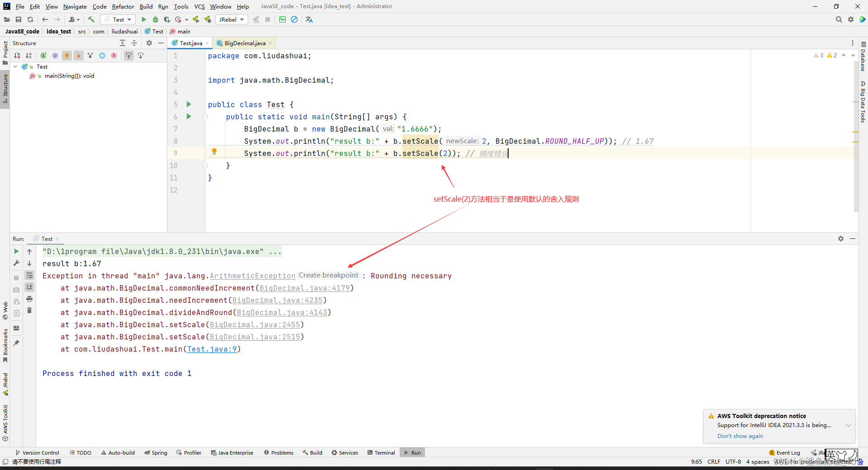Click Run with JRebel rocket icon
Viewport: 868px width, 470px height.
pyautogui.click(x=196, y=19)
